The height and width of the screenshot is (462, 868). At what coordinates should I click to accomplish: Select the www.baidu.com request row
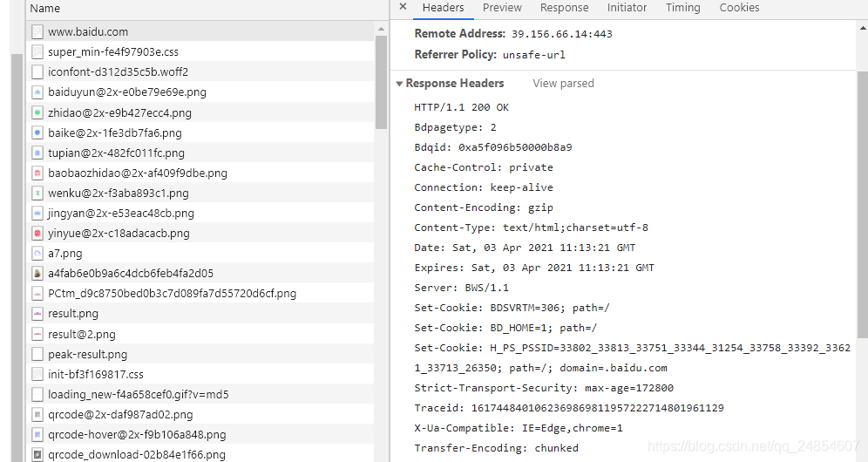(x=200, y=31)
